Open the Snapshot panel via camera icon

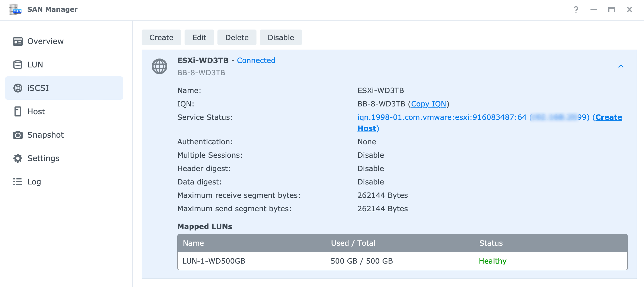(18, 135)
